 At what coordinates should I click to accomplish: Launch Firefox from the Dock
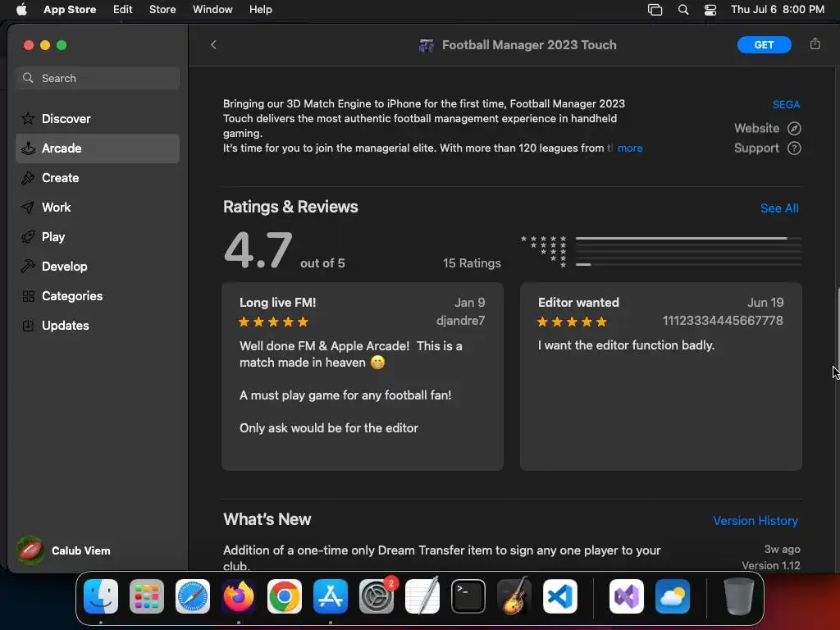239,596
